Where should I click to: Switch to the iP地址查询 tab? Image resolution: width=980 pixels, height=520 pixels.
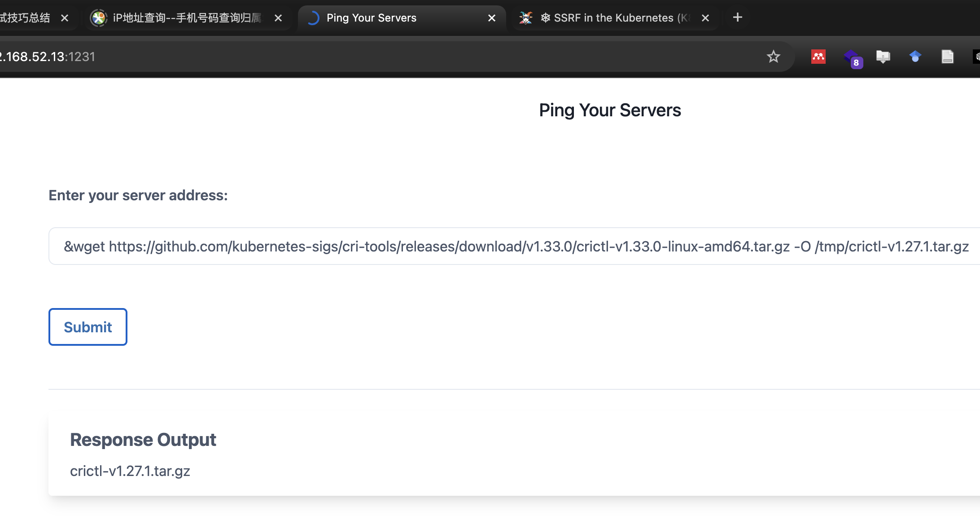[x=186, y=18]
